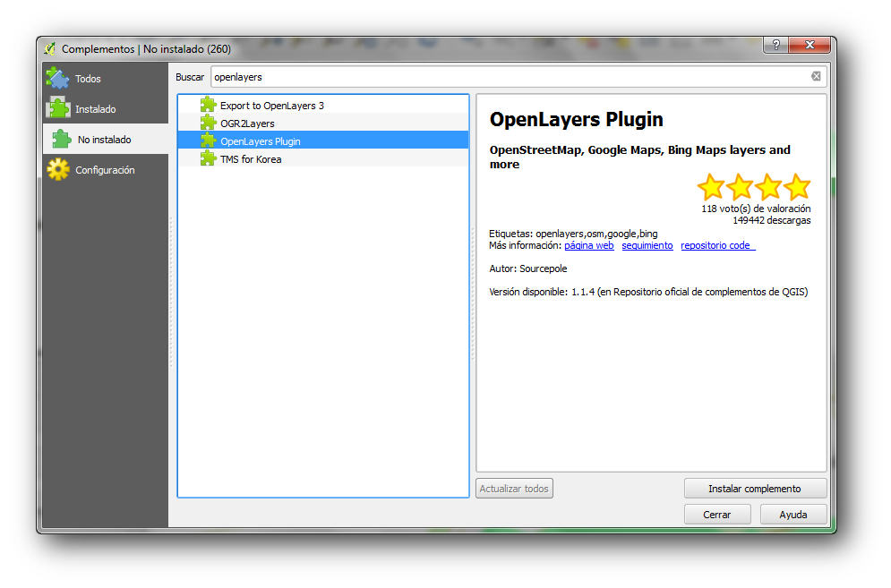Rate plugin with the third star
The width and height of the screenshot is (891, 588).
(x=768, y=187)
